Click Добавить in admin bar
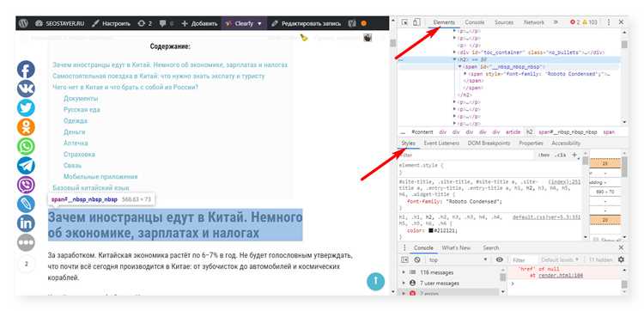Image resolution: width=644 pixels, height=311 pixels. (x=199, y=23)
